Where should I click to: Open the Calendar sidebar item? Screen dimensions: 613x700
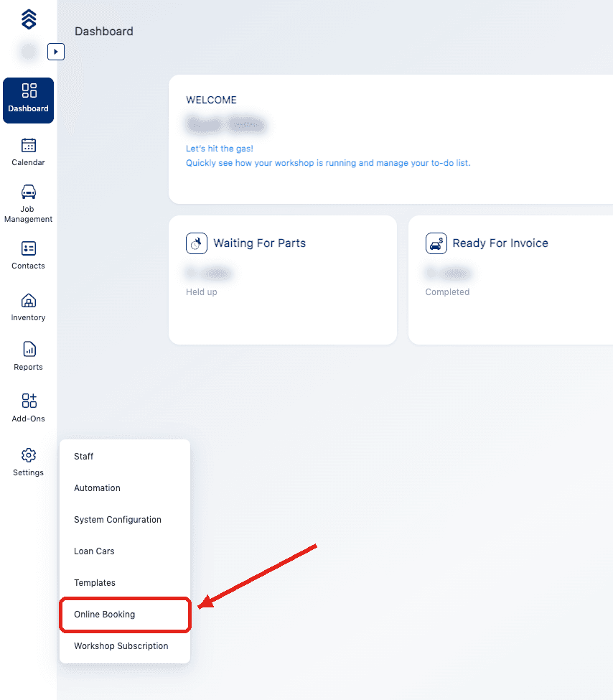pyautogui.click(x=28, y=152)
